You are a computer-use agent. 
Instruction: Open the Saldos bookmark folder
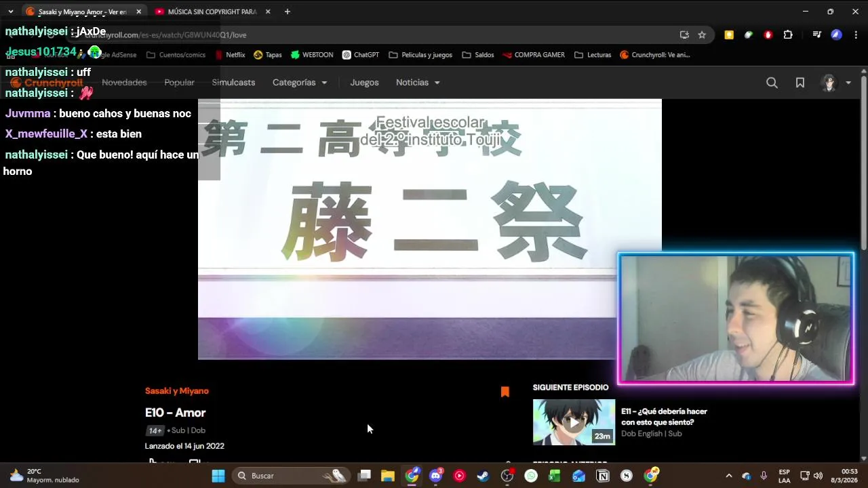(478, 55)
